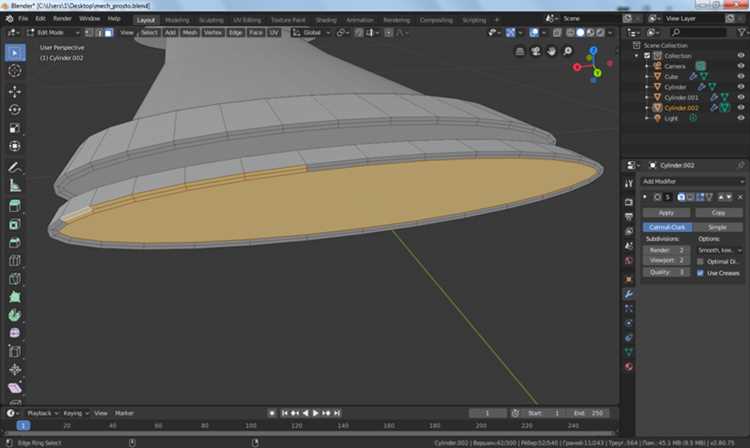
Task: Enable the Optimal Display checkbox
Action: (700, 262)
